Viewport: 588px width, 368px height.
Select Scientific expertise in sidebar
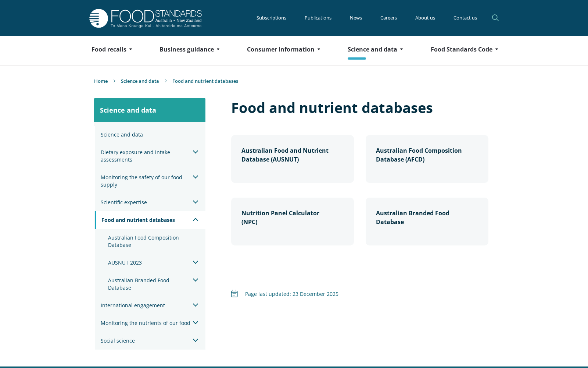coord(124,202)
